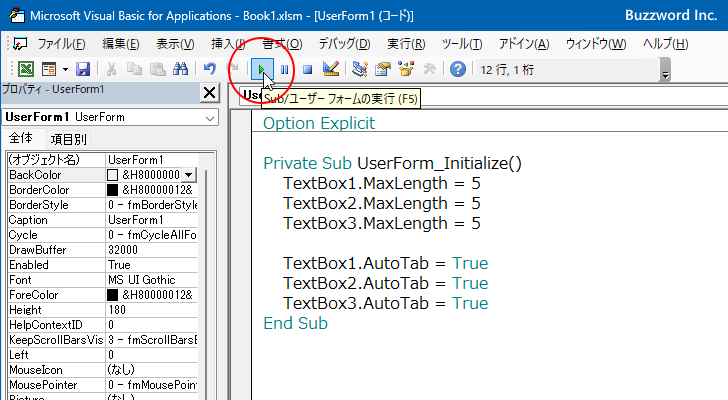Click the Toolbox hammer-wrench icon
The image size is (728, 400).
click(429, 69)
